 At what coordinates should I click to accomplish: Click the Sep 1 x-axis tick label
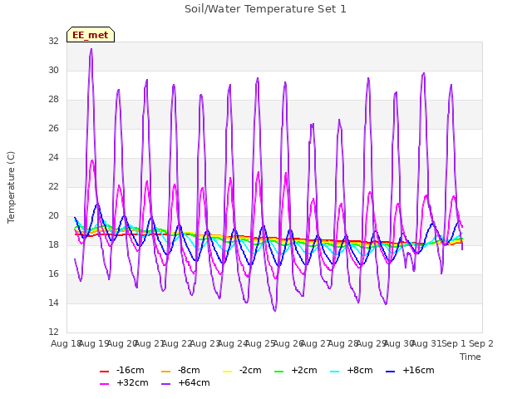pyautogui.click(x=454, y=343)
